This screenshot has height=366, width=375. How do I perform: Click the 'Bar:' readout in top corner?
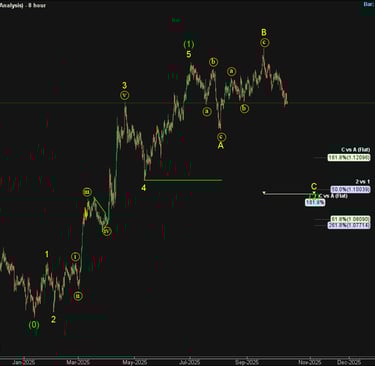(x=368, y=4)
